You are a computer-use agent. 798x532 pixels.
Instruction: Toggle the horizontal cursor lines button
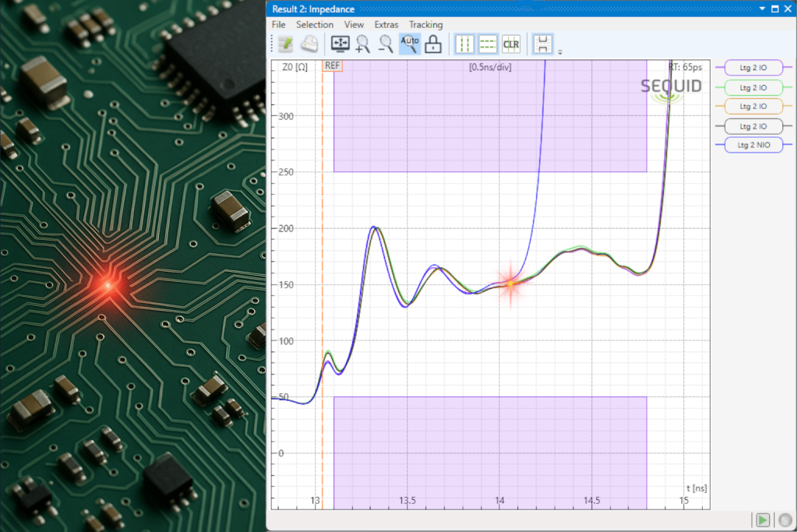(488, 44)
